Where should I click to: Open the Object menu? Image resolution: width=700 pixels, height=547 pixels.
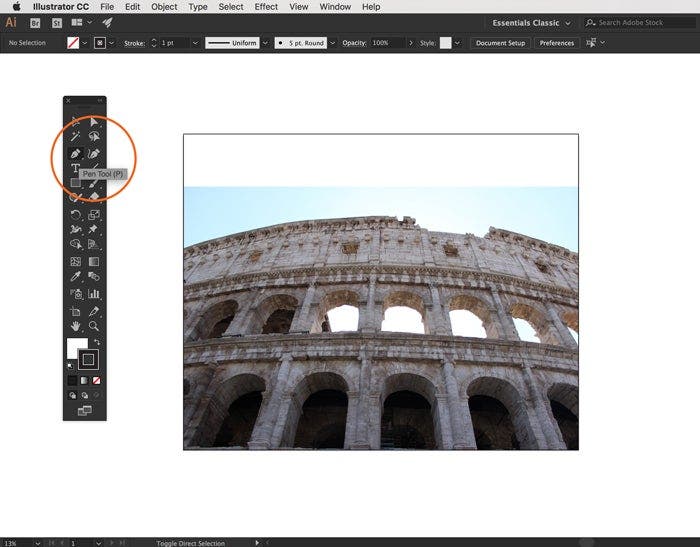click(164, 7)
